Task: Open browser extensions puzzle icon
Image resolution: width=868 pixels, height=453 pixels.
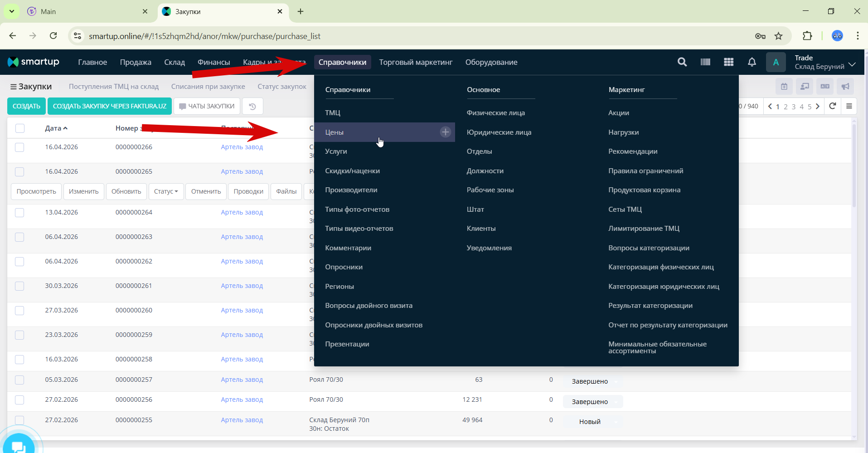Action: coord(807,36)
